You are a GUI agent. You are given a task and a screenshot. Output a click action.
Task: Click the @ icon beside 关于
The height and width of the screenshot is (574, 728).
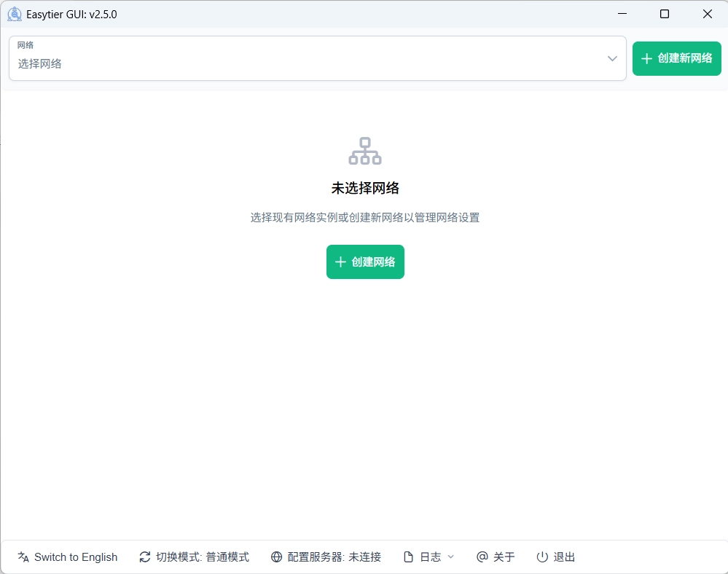(x=482, y=557)
